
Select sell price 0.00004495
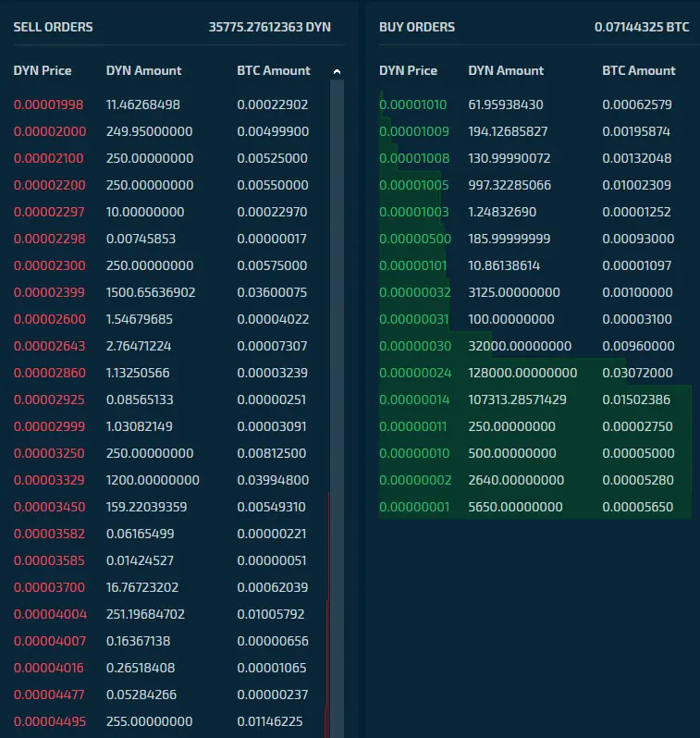pos(50,721)
